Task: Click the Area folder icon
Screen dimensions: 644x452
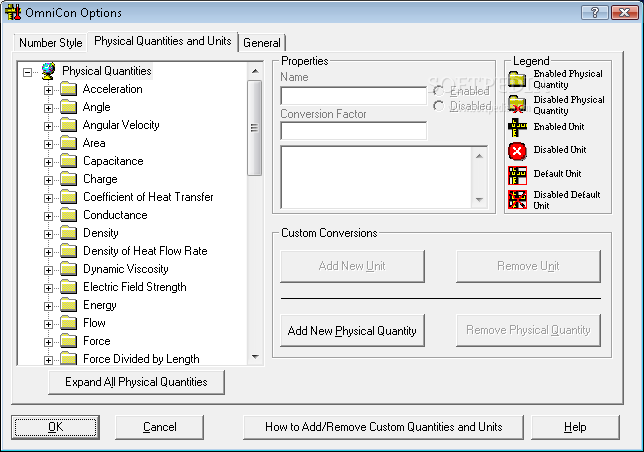Action: tap(68, 143)
